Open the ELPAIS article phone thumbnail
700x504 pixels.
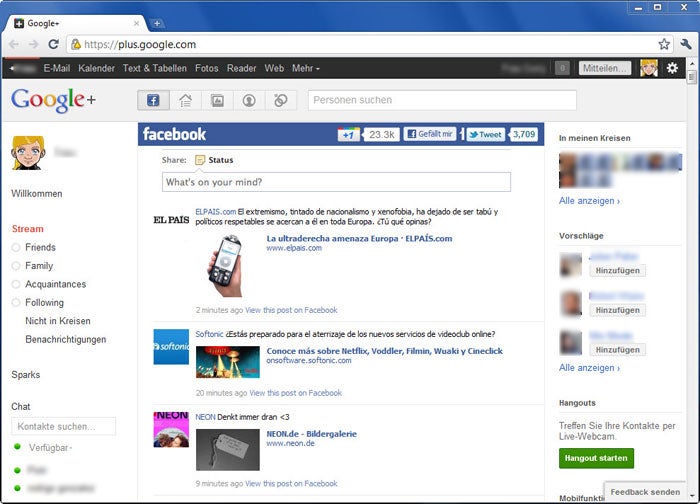pos(225,265)
